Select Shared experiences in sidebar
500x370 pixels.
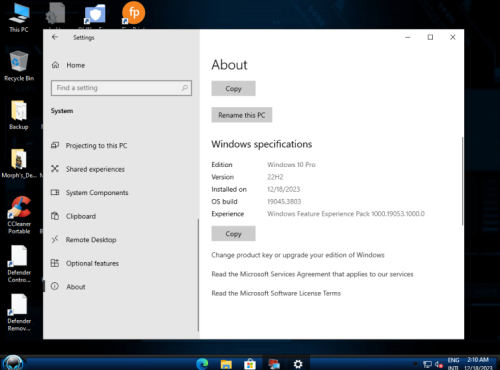(x=95, y=169)
